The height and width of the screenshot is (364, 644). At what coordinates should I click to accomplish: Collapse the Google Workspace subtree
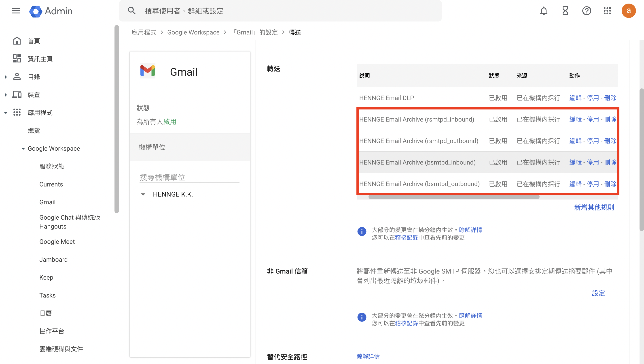23,149
